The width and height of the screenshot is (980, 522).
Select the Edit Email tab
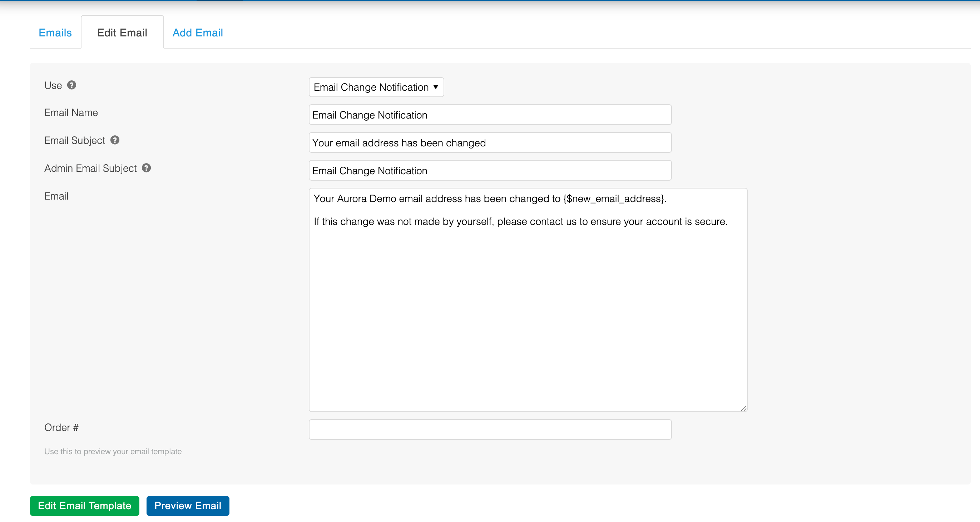pyautogui.click(x=122, y=33)
